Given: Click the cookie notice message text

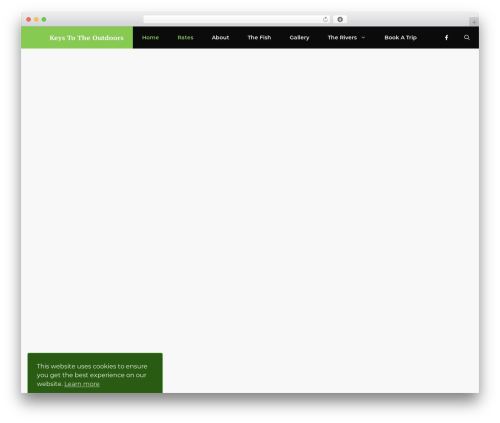Looking at the screenshot, I should [92, 375].
